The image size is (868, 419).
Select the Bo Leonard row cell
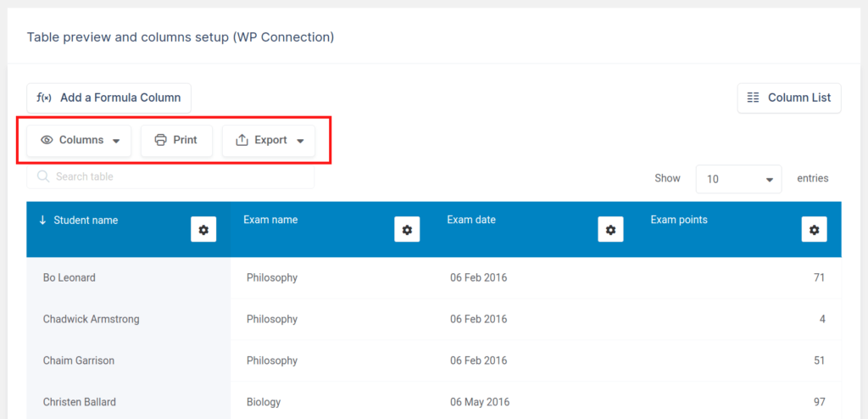pos(70,278)
